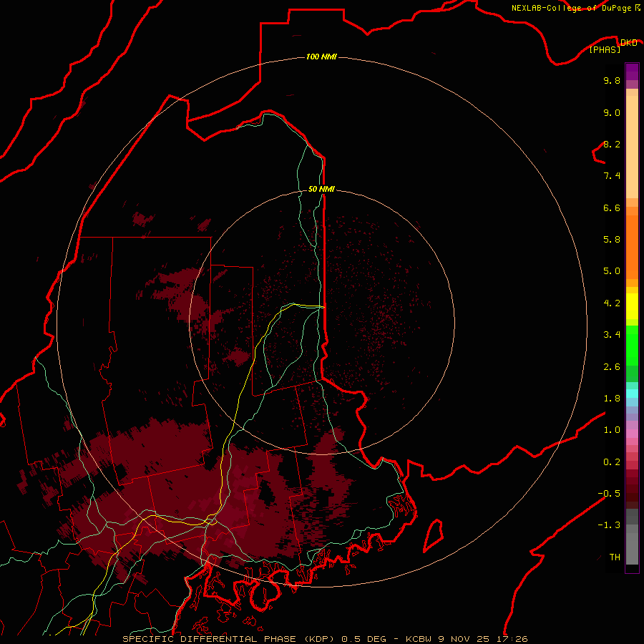Click the TH threshold label
This screenshot has height=644, width=644.
(615, 557)
